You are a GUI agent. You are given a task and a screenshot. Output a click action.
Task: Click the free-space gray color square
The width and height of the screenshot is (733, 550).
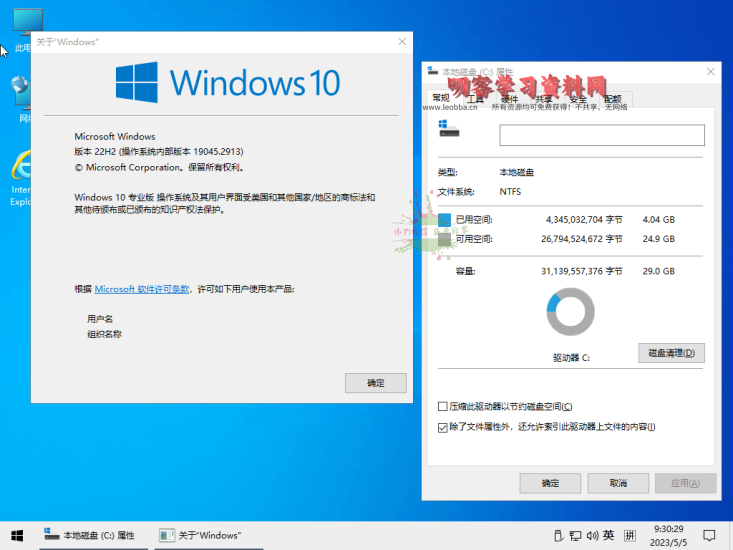(444, 239)
